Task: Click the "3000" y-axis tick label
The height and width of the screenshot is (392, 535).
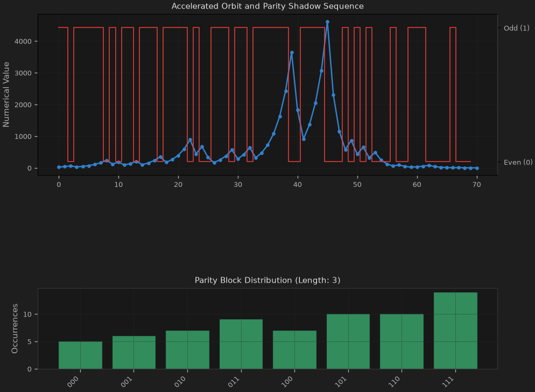Action: [x=23, y=73]
